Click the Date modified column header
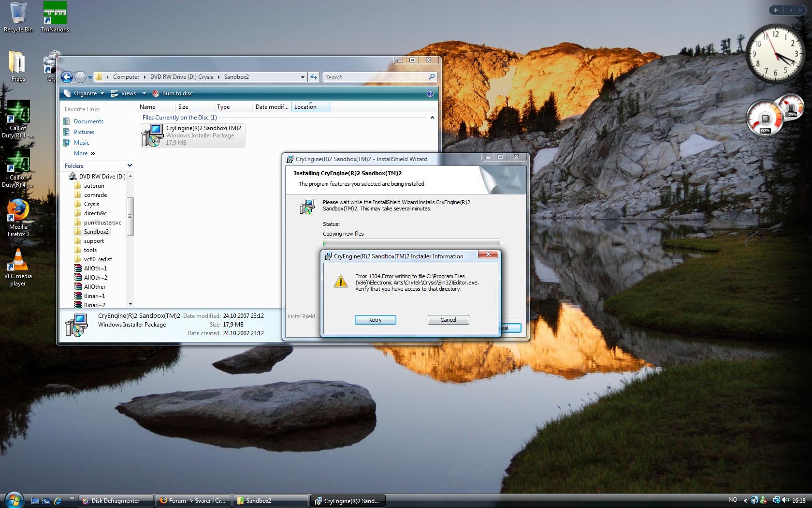This screenshot has height=508, width=812. [272, 107]
